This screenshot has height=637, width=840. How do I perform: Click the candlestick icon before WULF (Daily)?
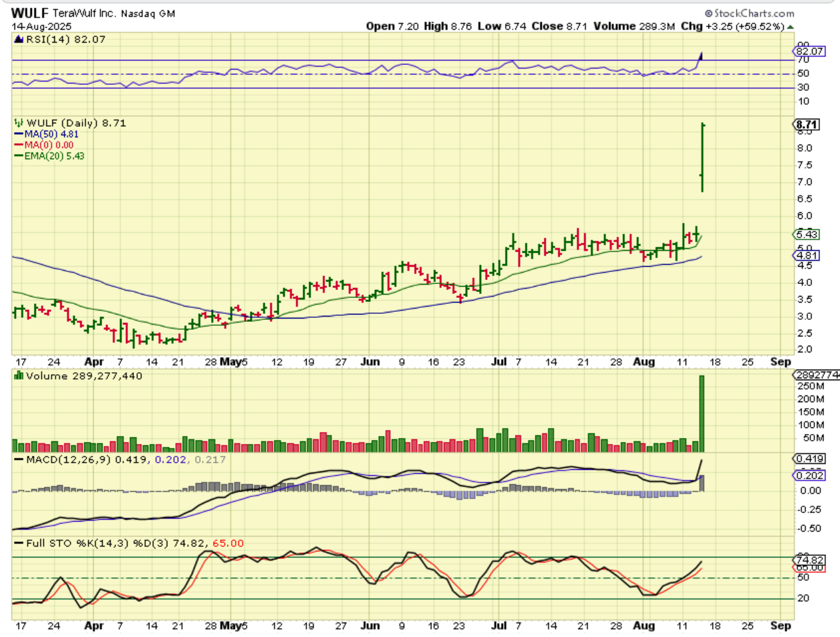pyautogui.click(x=19, y=123)
